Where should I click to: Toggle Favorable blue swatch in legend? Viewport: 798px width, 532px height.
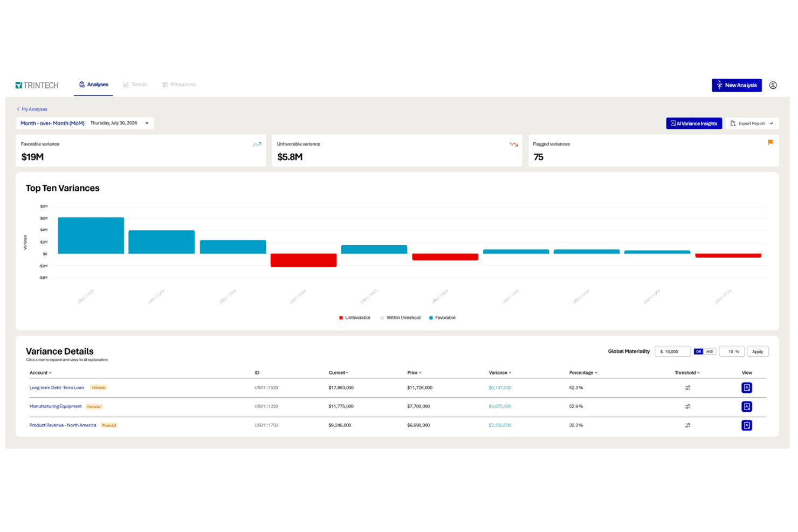point(431,317)
